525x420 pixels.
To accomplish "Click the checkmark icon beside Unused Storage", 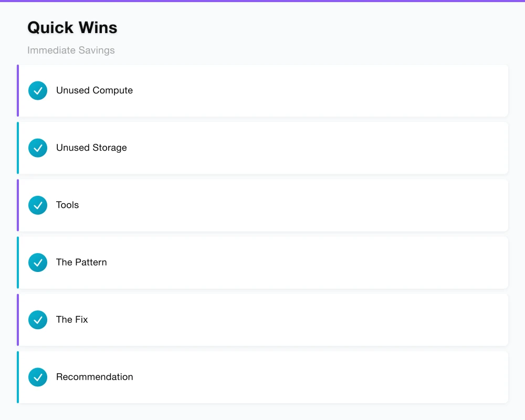I will pos(38,148).
